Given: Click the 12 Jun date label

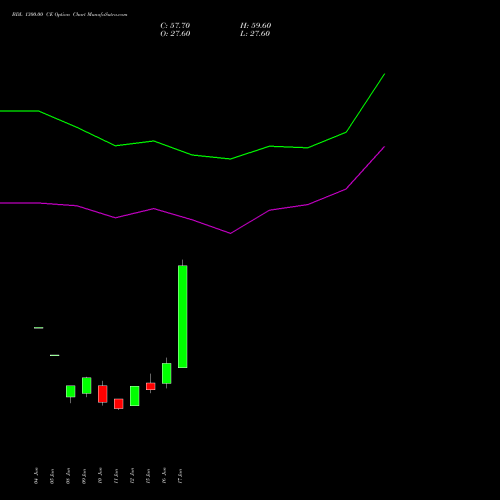Looking at the screenshot, I should coord(132,476).
